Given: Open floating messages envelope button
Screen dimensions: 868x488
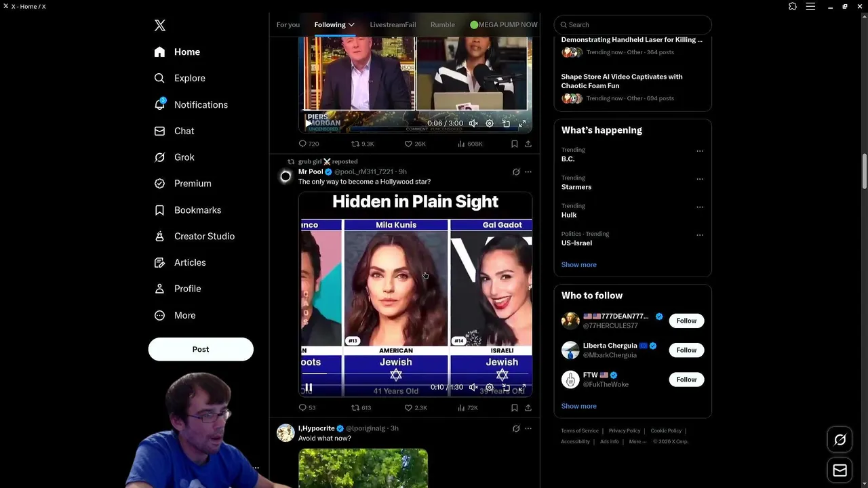Looking at the screenshot, I should [840, 470].
